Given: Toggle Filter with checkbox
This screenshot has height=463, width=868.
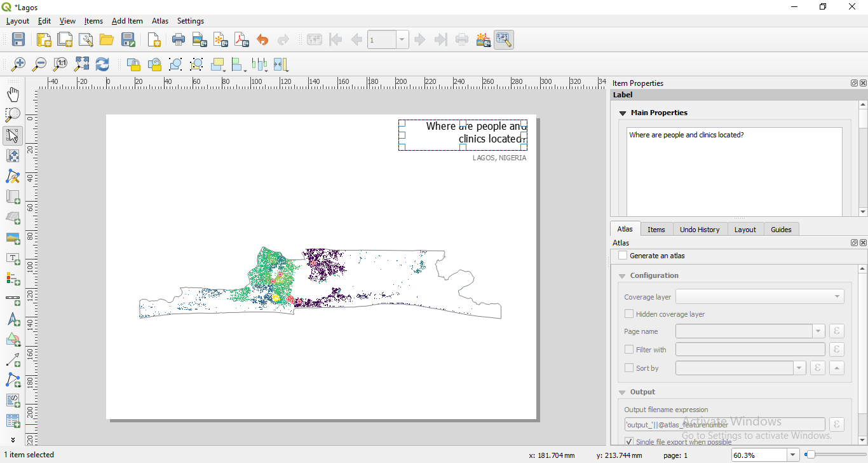Looking at the screenshot, I should (x=629, y=349).
